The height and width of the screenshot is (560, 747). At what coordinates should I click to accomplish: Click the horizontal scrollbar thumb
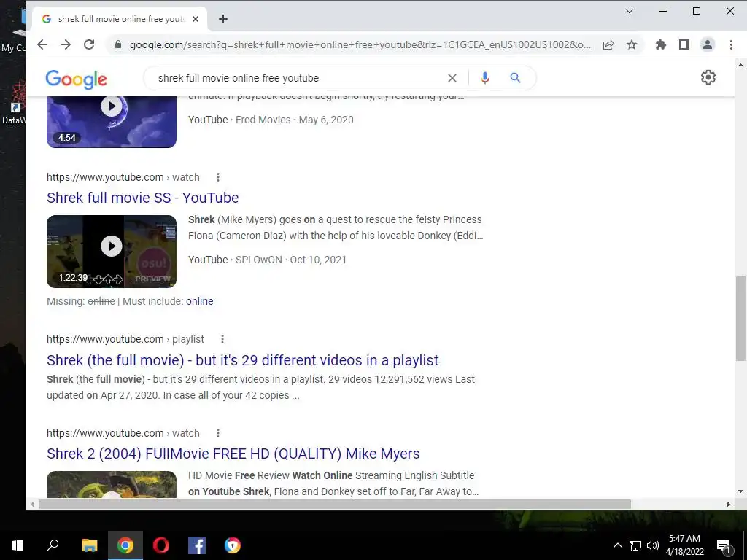[334, 504]
